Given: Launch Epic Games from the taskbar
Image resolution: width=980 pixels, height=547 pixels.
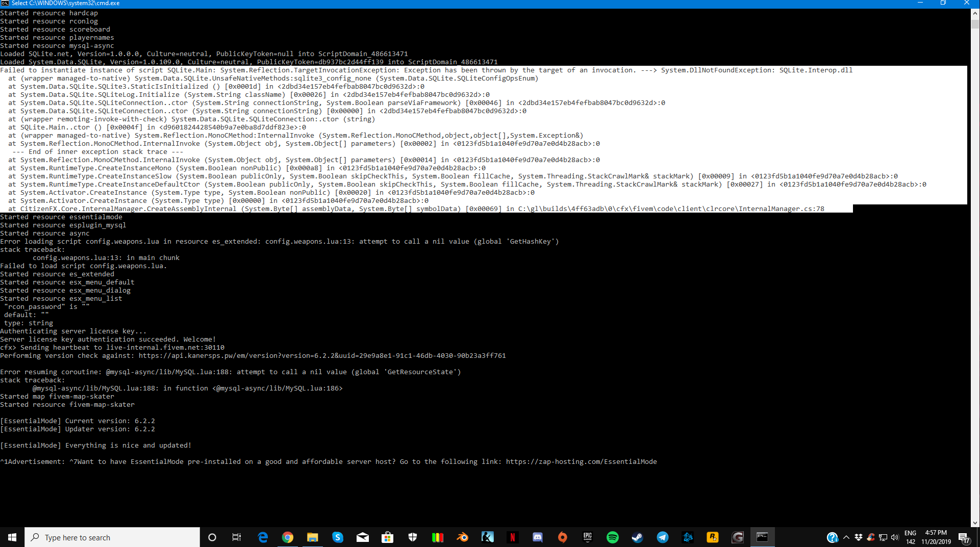Looking at the screenshot, I should (587, 537).
